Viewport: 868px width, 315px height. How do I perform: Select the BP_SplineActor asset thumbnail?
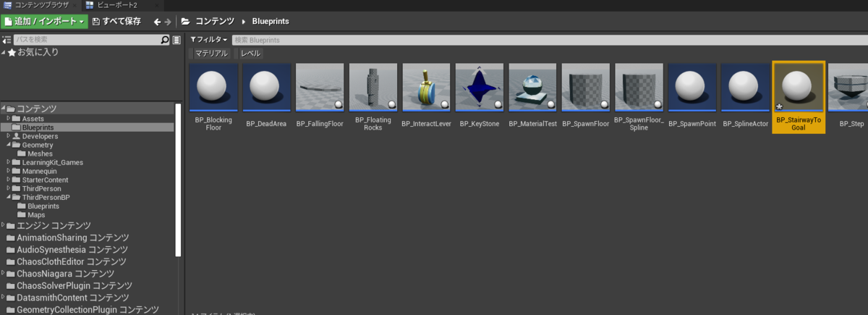click(x=746, y=88)
